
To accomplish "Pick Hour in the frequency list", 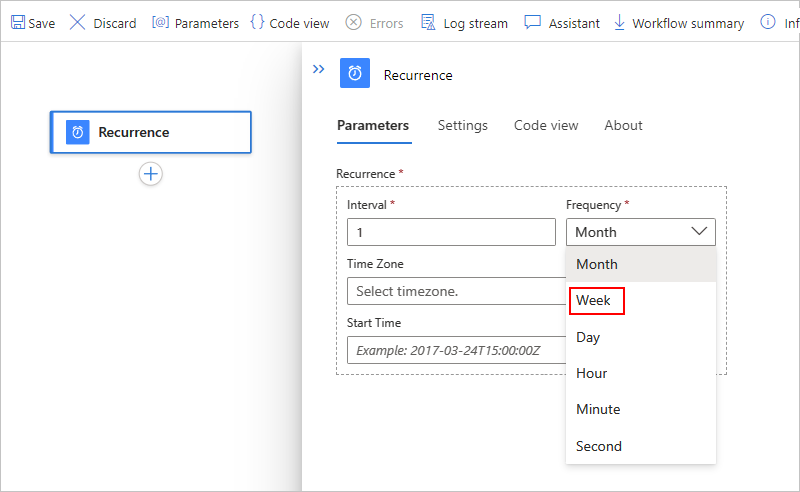I will pos(592,373).
